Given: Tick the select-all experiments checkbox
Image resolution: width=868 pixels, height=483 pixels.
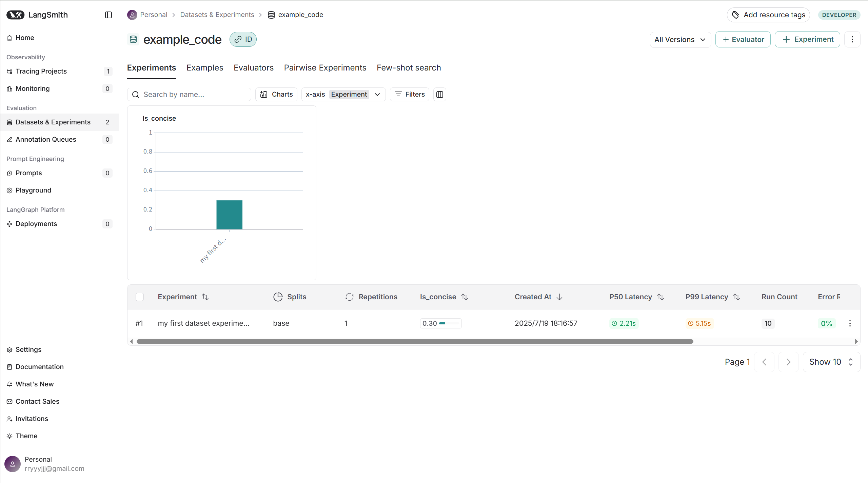Looking at the screenshot, I should pos(140,297).
